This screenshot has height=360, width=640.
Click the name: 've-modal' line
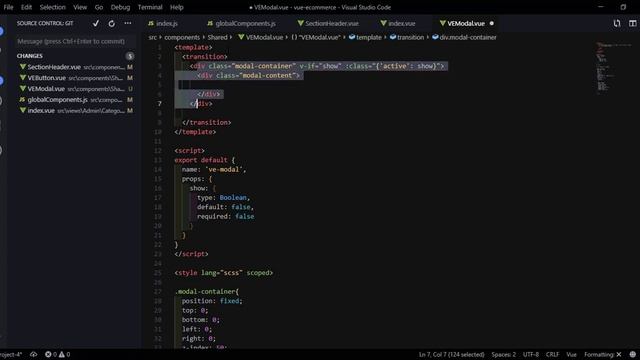[x=214, y=169]
